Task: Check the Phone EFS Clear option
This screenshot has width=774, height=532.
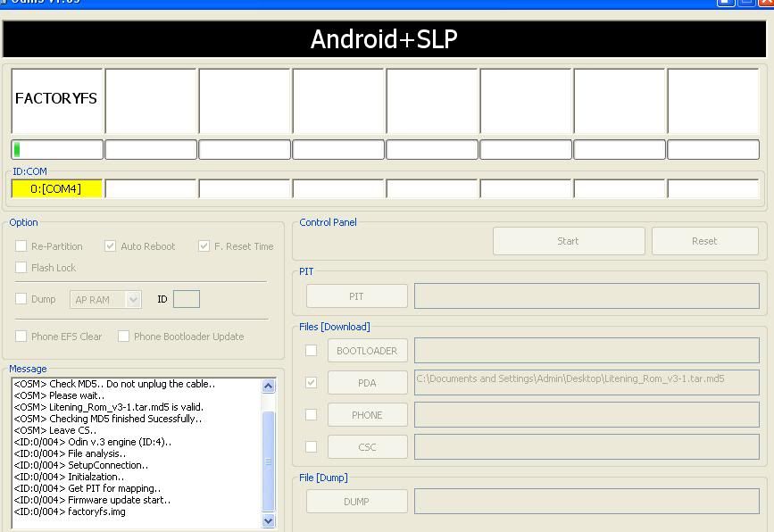Action: click(21, 337)
